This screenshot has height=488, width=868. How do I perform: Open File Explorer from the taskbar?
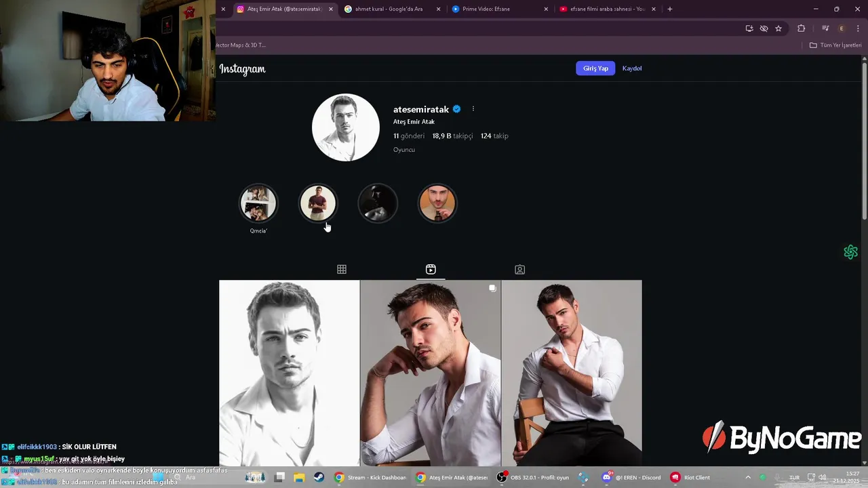299,478
